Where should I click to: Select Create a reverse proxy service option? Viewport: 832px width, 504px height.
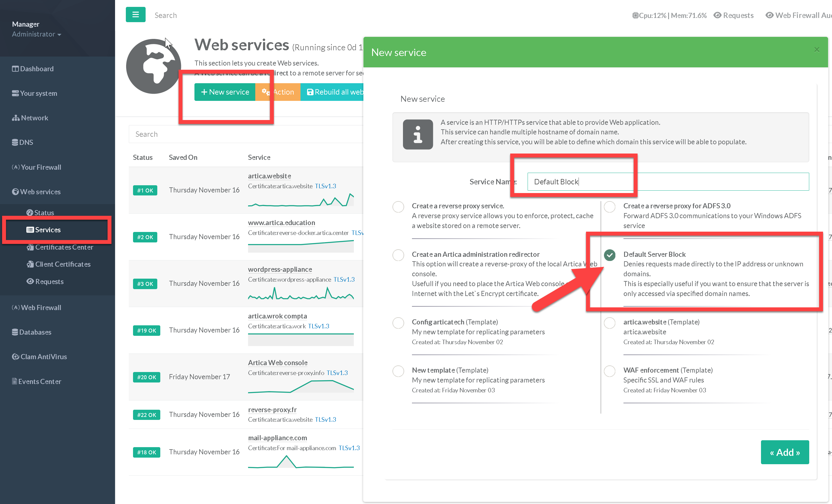pyautogui.click(x=398, y=207)
